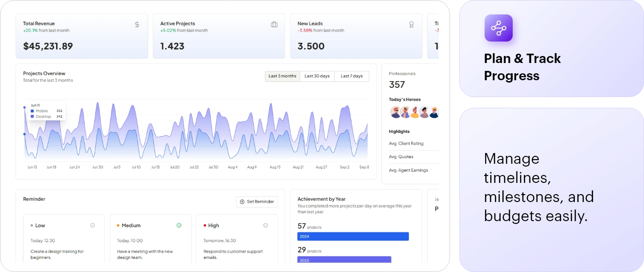Viewport: 644px width, 272px height.
Task: Open the Total Revenue card
Action: [82, 36]
